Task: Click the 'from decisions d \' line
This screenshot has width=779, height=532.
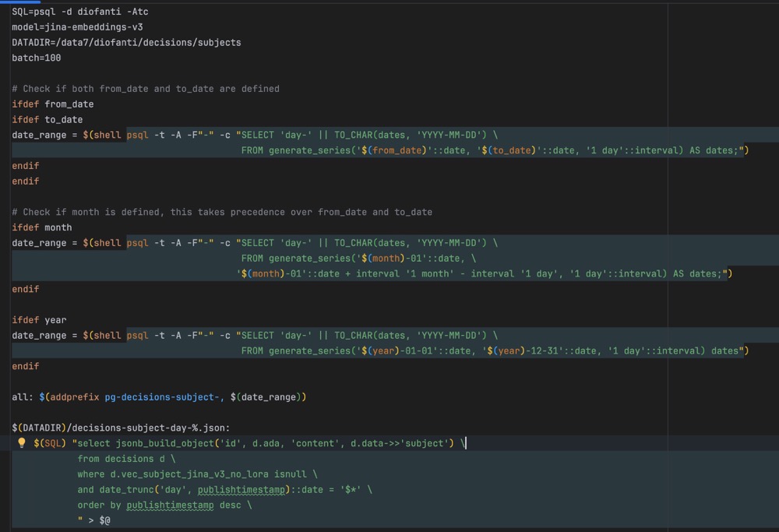Action: click(126, 459)
